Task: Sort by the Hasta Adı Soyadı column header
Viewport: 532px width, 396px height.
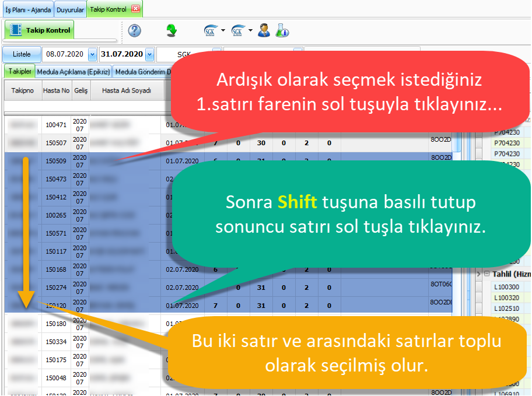Action: pyautogui.click(x=127, y=90)
